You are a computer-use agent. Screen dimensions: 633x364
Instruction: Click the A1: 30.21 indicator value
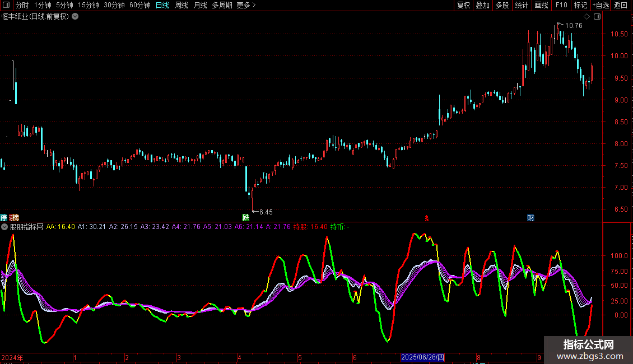(92, 227)
